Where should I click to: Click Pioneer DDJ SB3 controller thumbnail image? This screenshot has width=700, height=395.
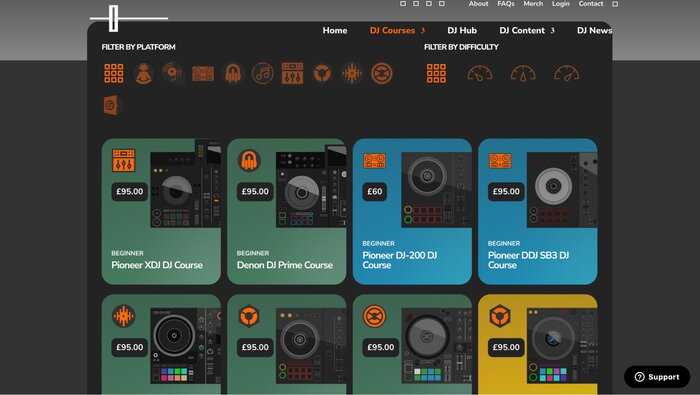tap(562, 190)
